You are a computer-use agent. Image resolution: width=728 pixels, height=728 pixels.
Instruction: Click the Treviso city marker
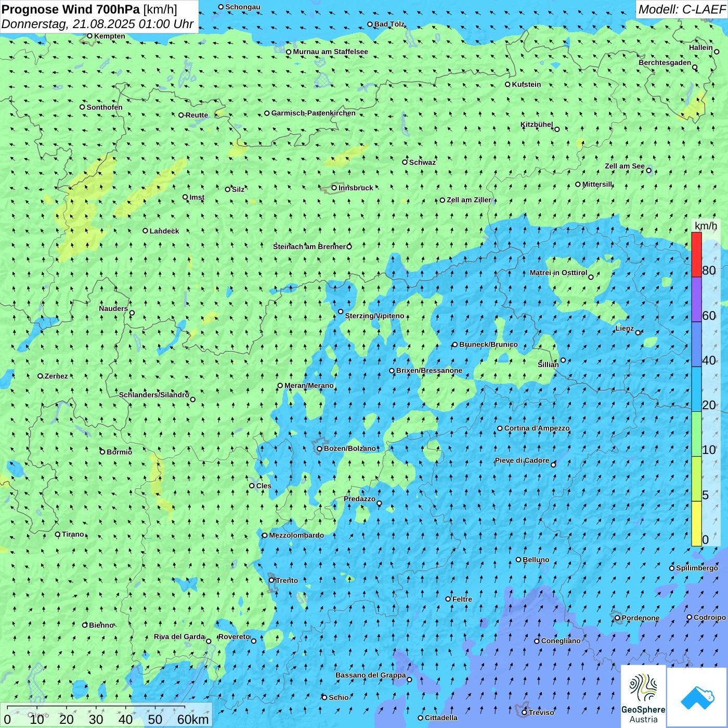click(524, 712)
